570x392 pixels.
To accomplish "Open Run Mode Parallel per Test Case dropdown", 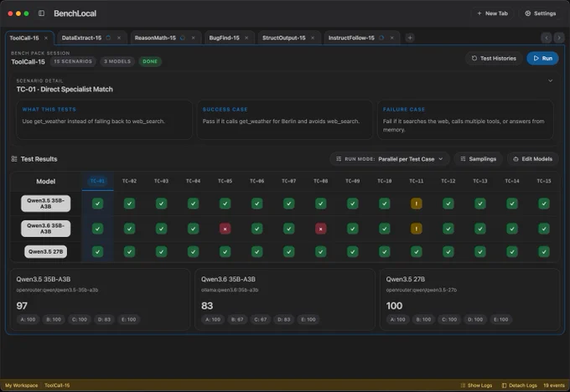I will (x=389, y=159).
